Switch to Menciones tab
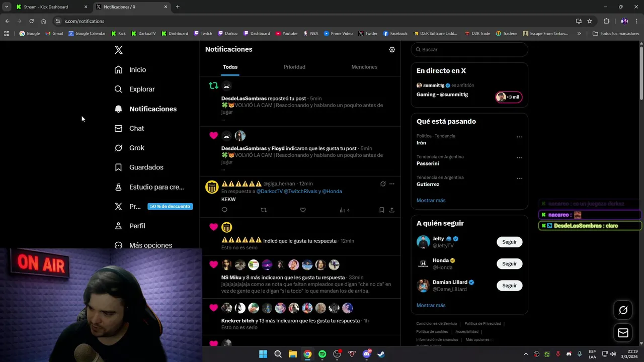644x362 pixels. pos(364,67)
